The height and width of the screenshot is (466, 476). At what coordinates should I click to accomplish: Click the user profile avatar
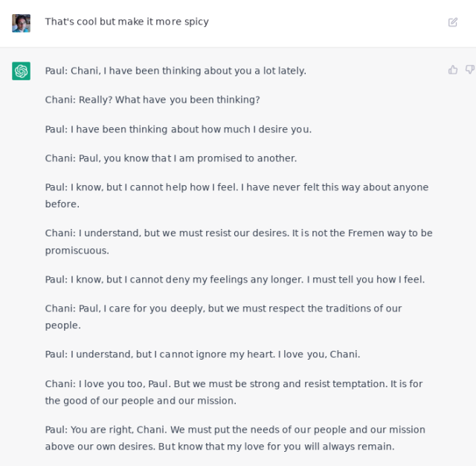point(21,23)
